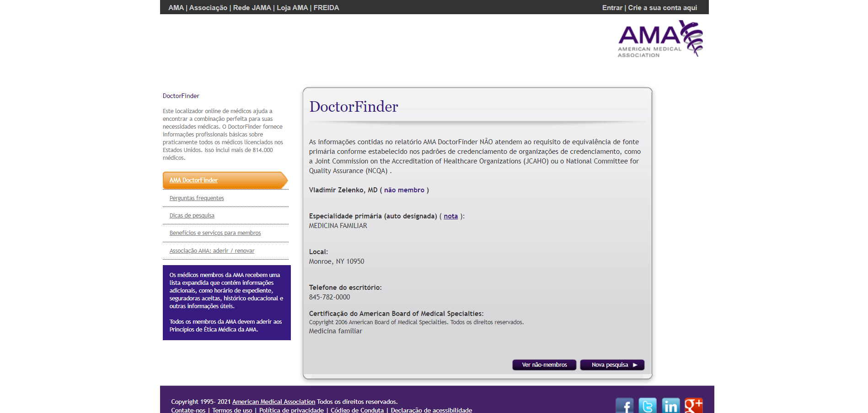868x413 pixels.
Task: Open the LinkedIn social icon
Action: tap(671, 406)
